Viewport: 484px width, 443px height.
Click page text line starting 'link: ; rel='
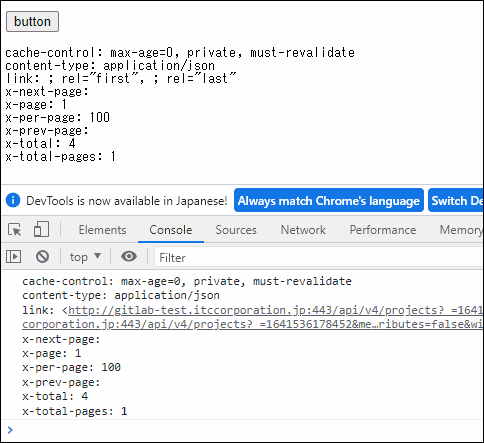(121, 79)
